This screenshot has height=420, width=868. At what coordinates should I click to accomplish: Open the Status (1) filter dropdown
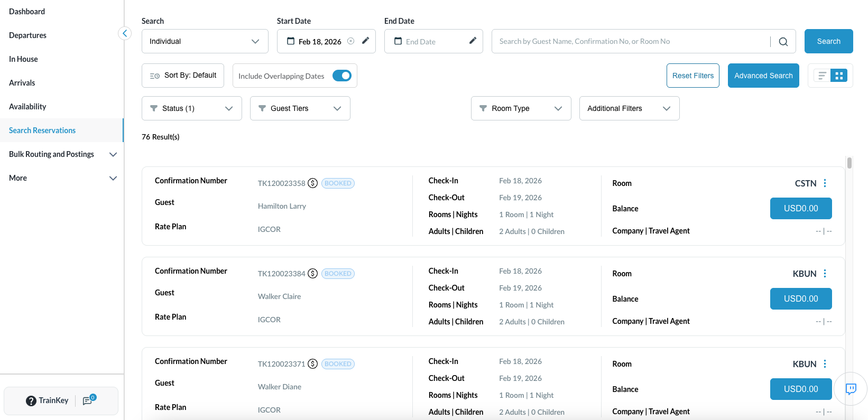(192, 108)
